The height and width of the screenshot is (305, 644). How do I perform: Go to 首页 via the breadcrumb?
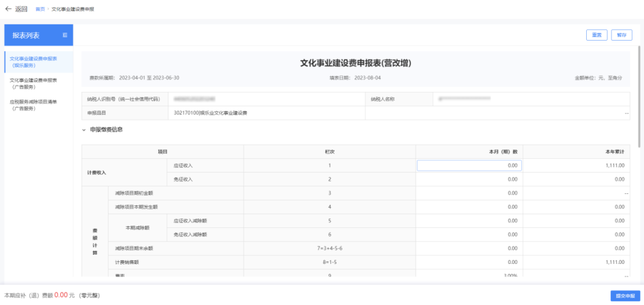(x=40, y=10)
